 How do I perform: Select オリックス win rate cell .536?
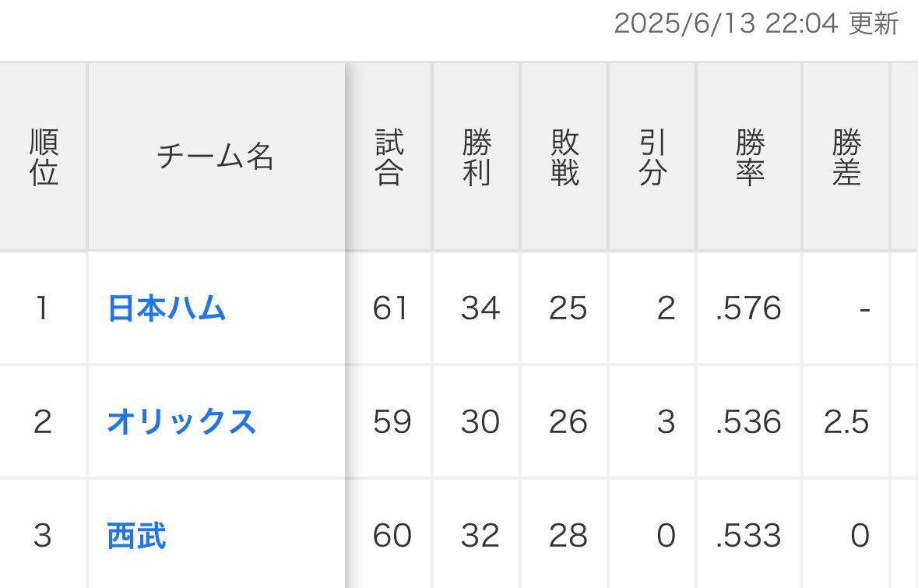pos(749,421)
